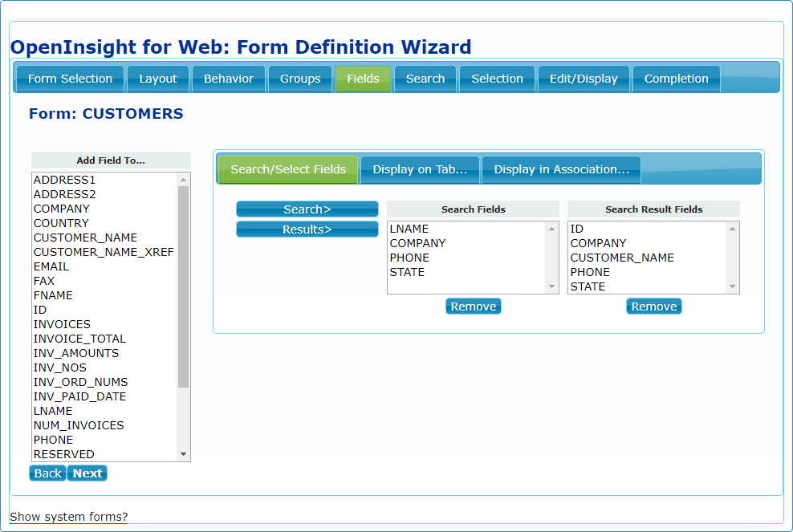This screenshot has height=532, width=793.
Task: Click the Search Fields list scroll-up arrow
Action: pyautogui.click(x=551, y=229)
